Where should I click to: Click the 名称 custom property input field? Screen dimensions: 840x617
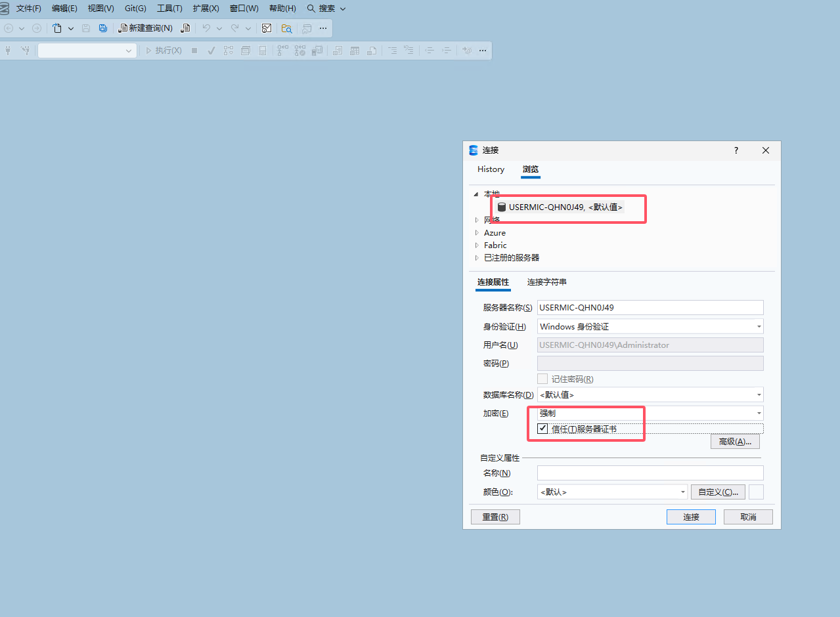(650, 473)
